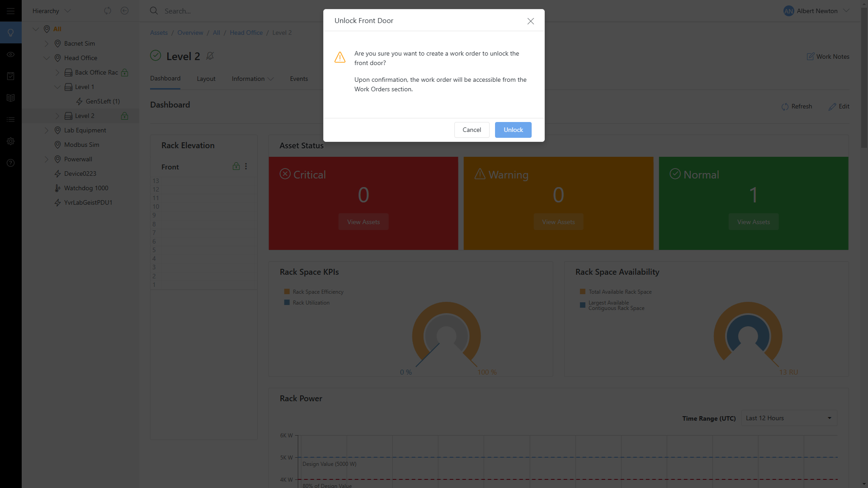
Task: Click the green lock on Level 2 tree row
Action: [125, 116]
